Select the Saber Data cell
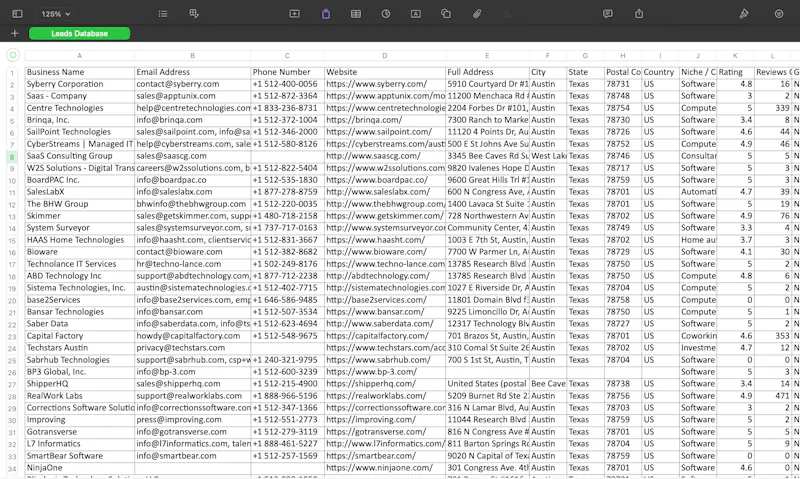 [80, 324]
